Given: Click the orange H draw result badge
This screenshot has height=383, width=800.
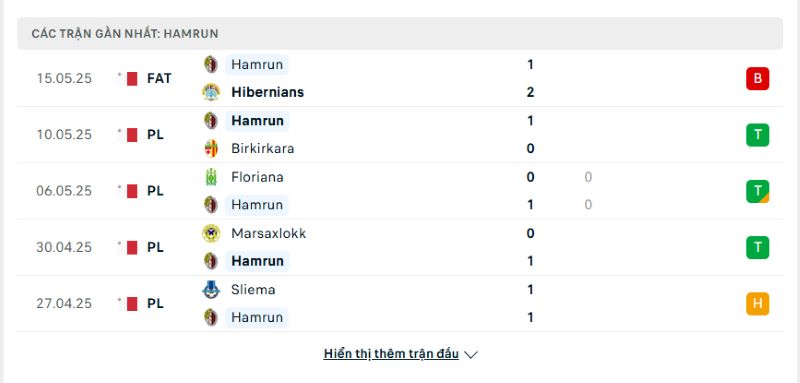Looking at the screenshot, I should tap(757, 304).
